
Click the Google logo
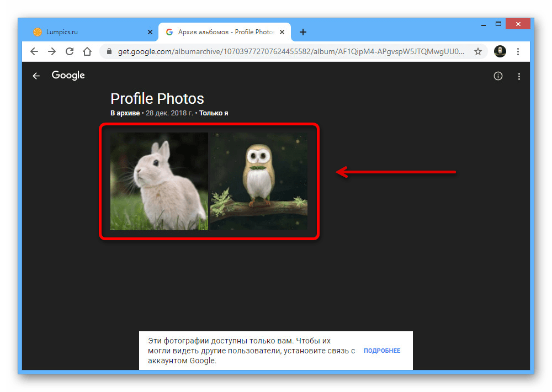click(68, 75)
